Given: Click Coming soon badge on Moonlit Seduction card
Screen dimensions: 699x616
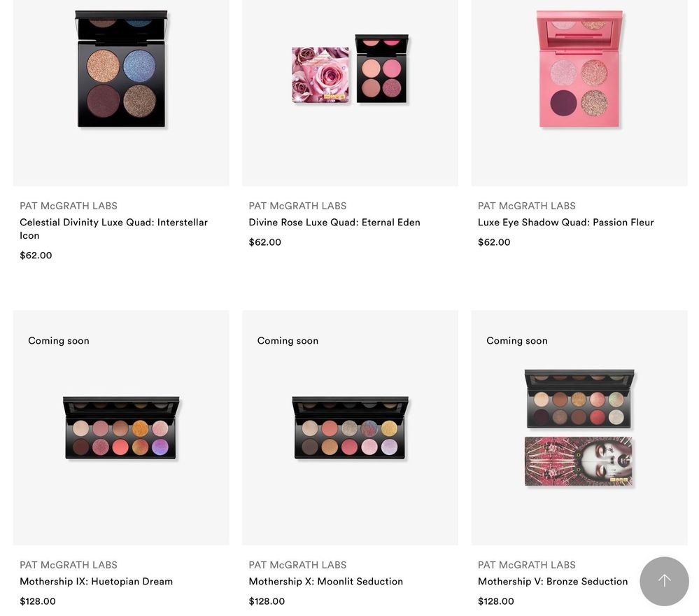Looking at the screenshot, I should [288, 340].
